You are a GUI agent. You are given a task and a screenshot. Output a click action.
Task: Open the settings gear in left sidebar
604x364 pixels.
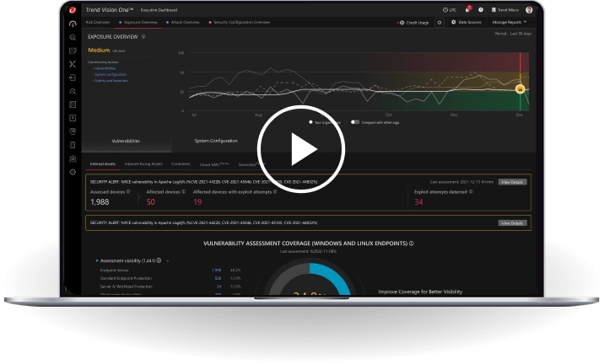(73, 171)
